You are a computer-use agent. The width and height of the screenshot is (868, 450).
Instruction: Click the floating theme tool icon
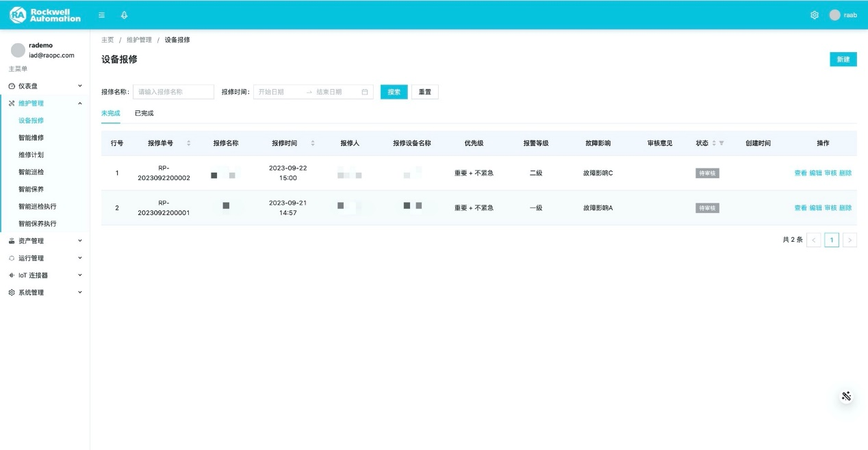click(x=846, y=396)
